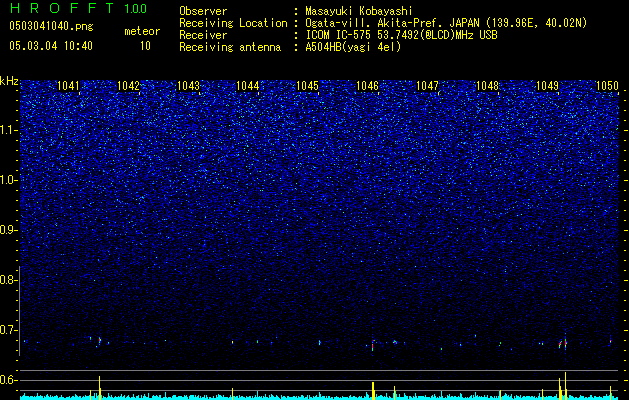Click the 'Observer' label

pos(203,11)
